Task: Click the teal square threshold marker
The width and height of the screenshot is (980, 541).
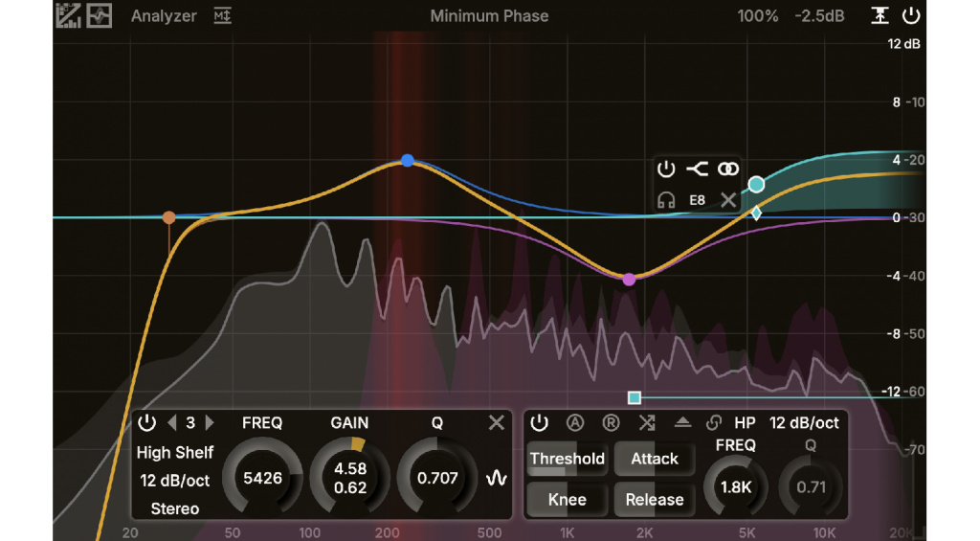Action: tap(635, 397)
